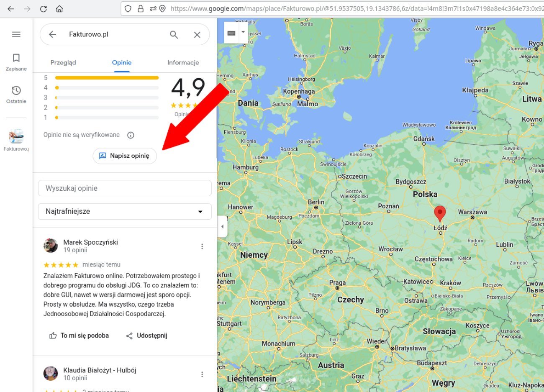Click the Wrocław label on the map
544x392 pixels.
(390, 249)
